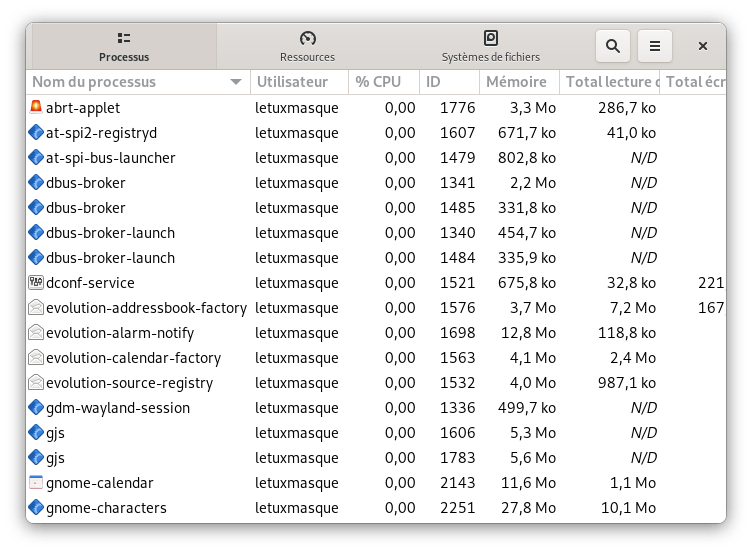Click the abrt-applet siren icon
This screenshot has width=752, height=552.
[37, 107]
